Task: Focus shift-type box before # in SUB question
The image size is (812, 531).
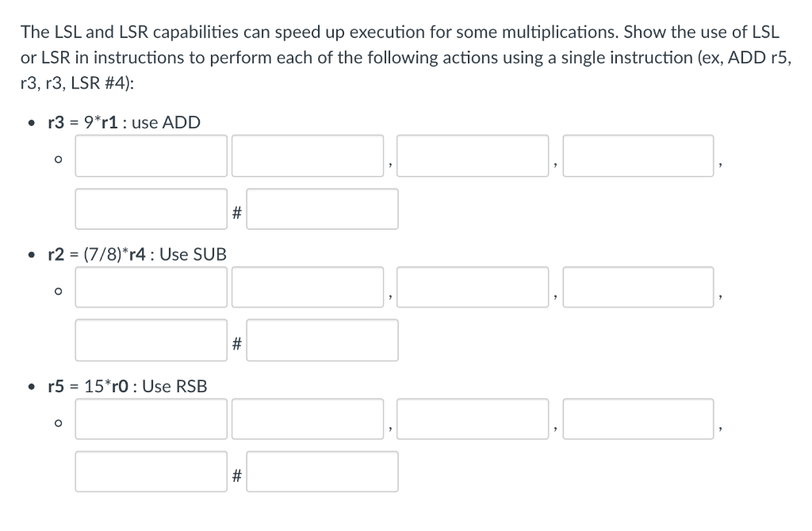Action: [x=151, y=341]
